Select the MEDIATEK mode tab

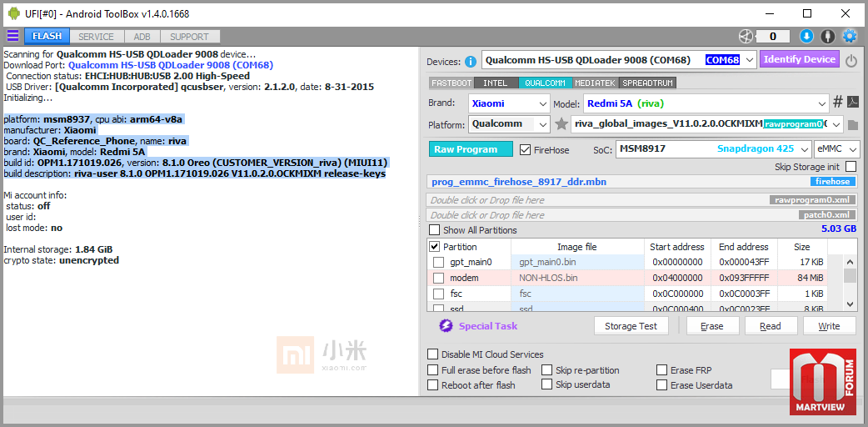[x=596, y=83]
